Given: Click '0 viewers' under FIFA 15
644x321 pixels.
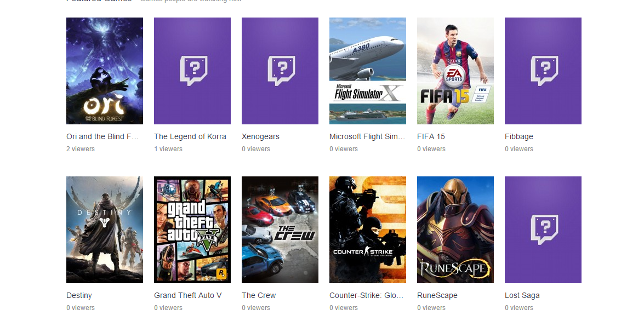Looking at the screenshot, I should (x=431, y=149).
